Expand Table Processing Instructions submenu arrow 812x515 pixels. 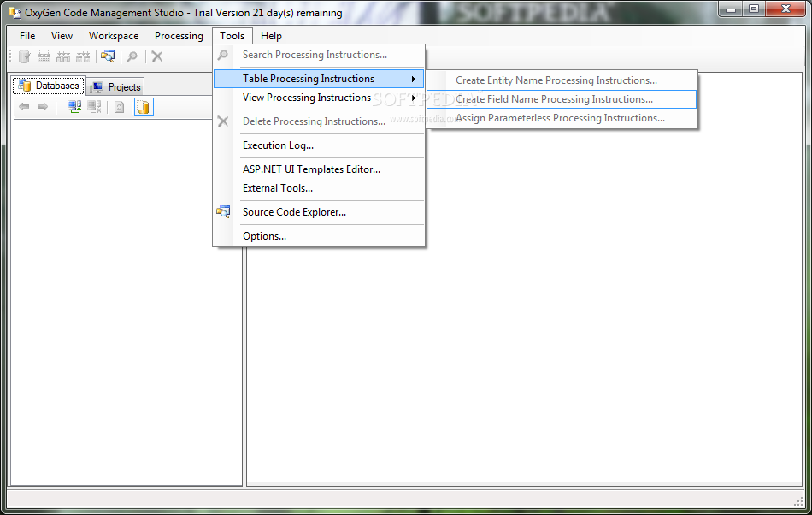tap(413, 79)
